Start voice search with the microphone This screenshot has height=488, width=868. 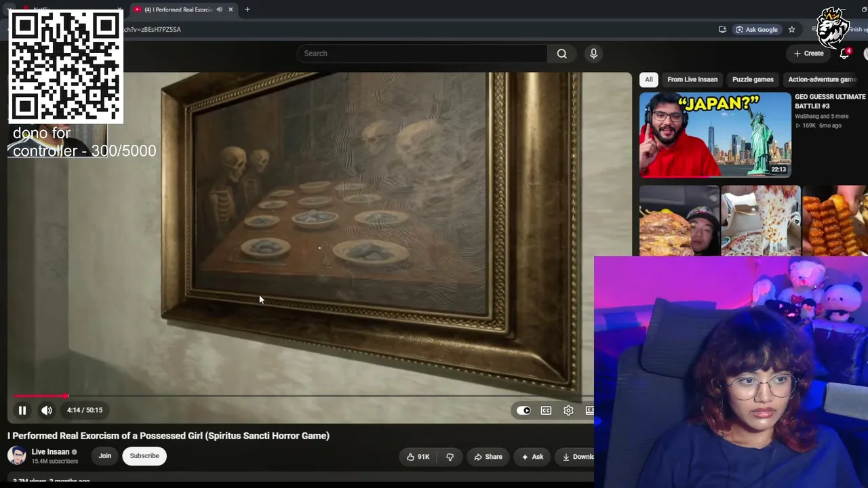[x=593, y=54]
